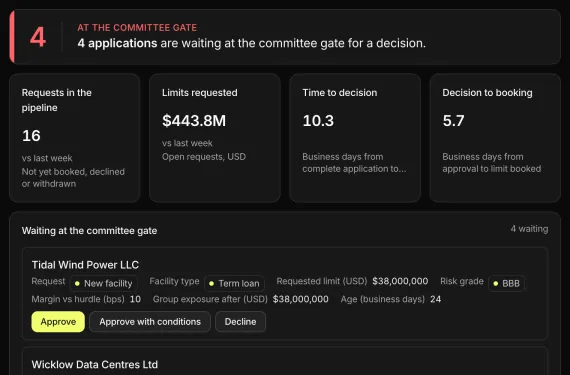Approve the Tidal Wind Power LLC application

click(x=58, y=322)
